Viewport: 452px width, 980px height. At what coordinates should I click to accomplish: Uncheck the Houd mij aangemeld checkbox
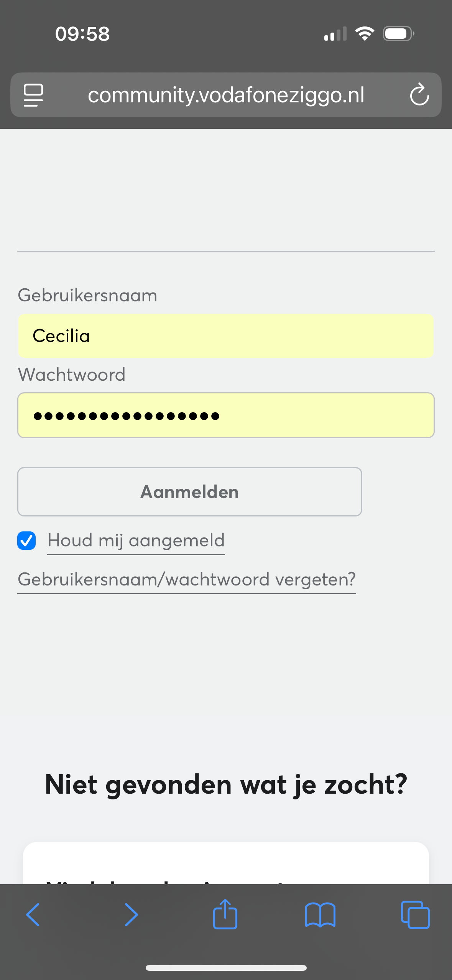(26, 541)
